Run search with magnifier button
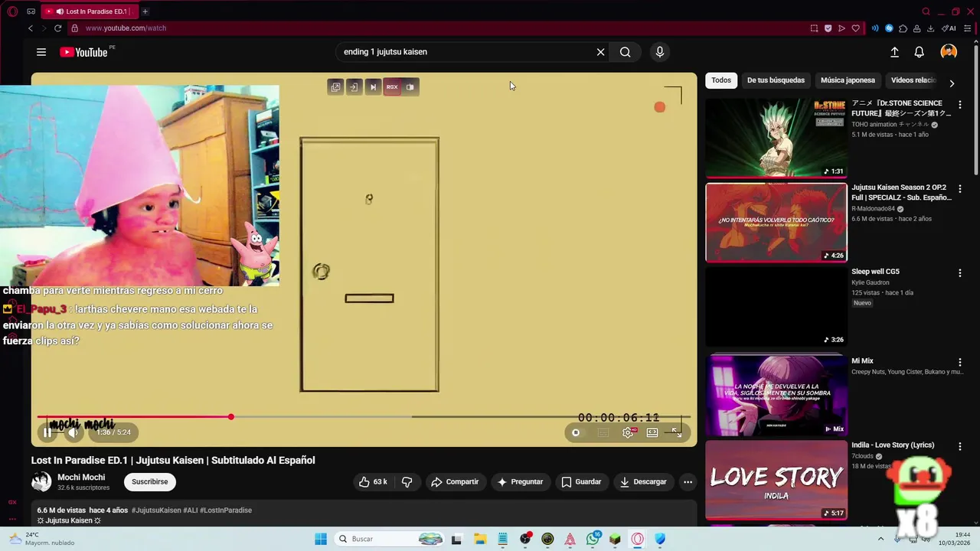This screenshot has height=551, width=980. (x=626, y=52)
